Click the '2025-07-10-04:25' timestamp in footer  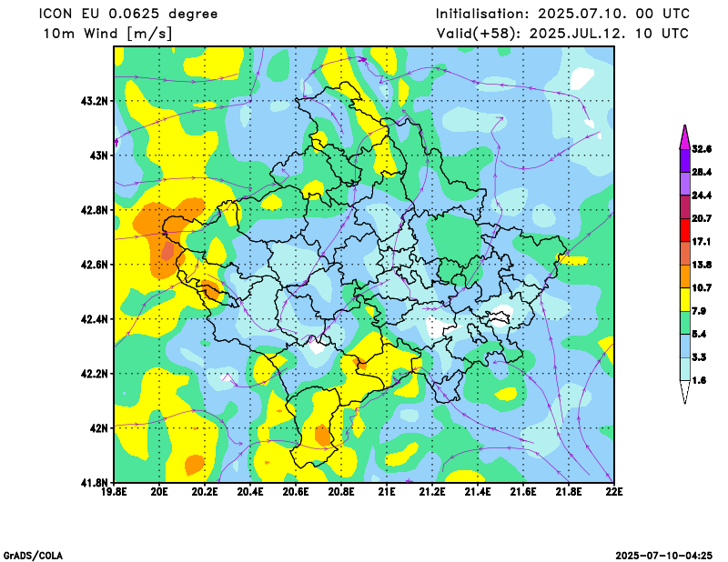tap(663, 556)
